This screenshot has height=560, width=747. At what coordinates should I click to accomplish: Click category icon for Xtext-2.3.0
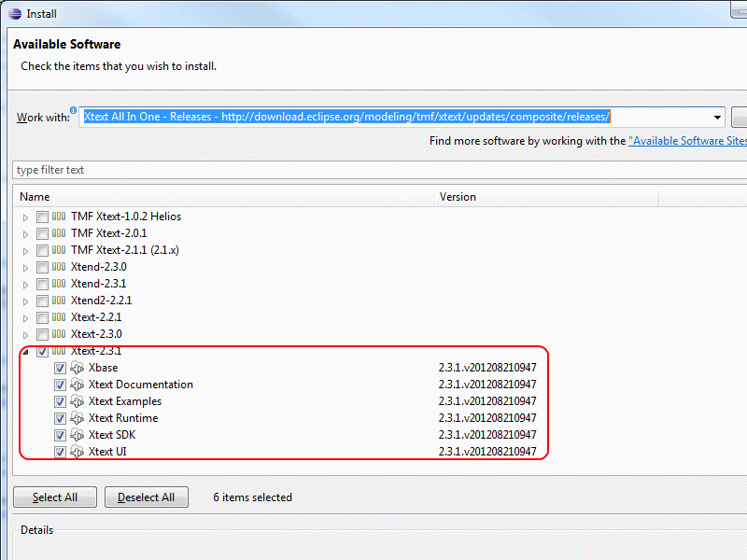59,334
